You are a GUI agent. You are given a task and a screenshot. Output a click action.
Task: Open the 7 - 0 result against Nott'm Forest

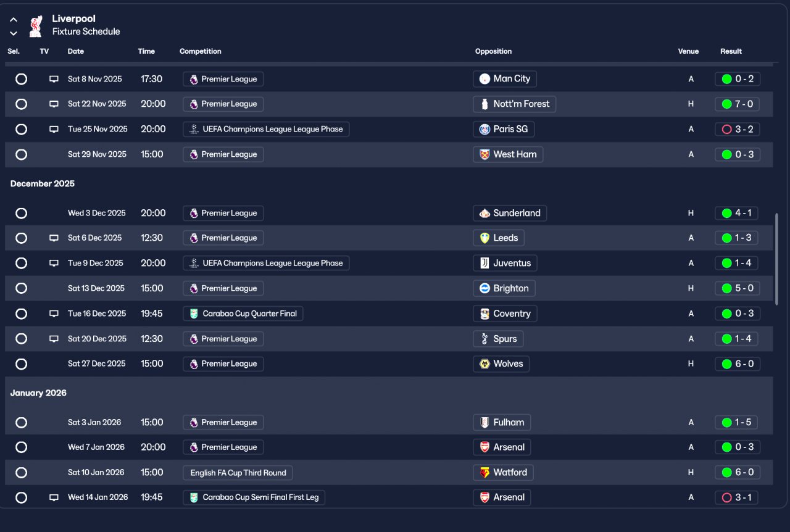(743, 104)
